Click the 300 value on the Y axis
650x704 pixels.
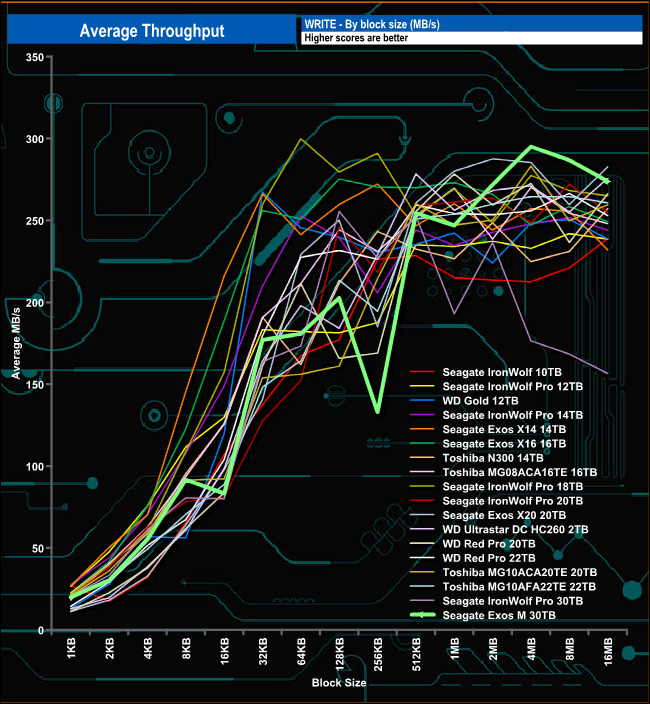(35, 139)
